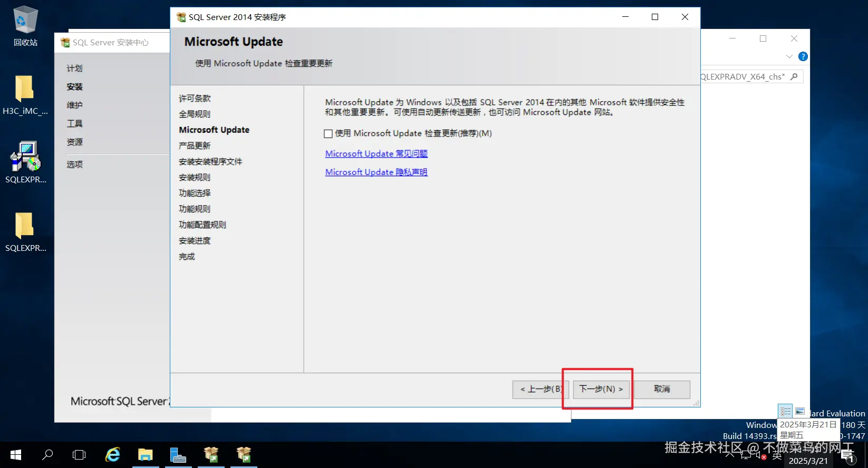Viewport: 868px width, 468px height.
Task: Open the Action Center notification icon
Action: point(847,455)
